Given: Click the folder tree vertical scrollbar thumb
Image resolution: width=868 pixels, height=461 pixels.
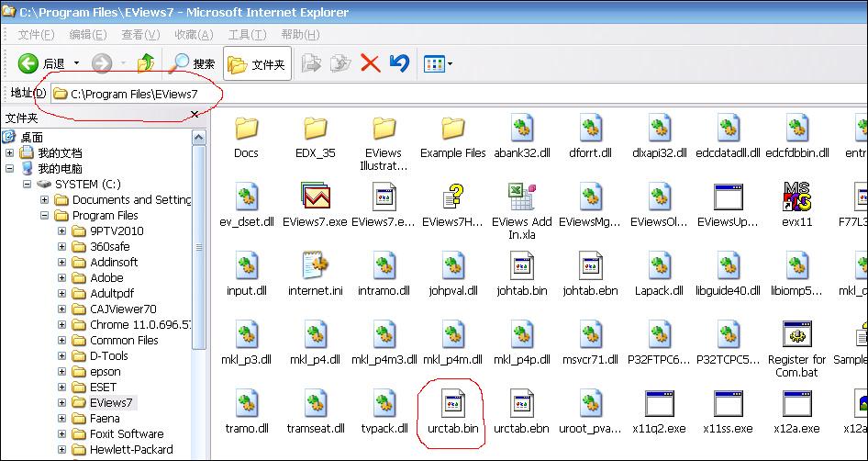Looking at the screenshot, I should 199,247.
